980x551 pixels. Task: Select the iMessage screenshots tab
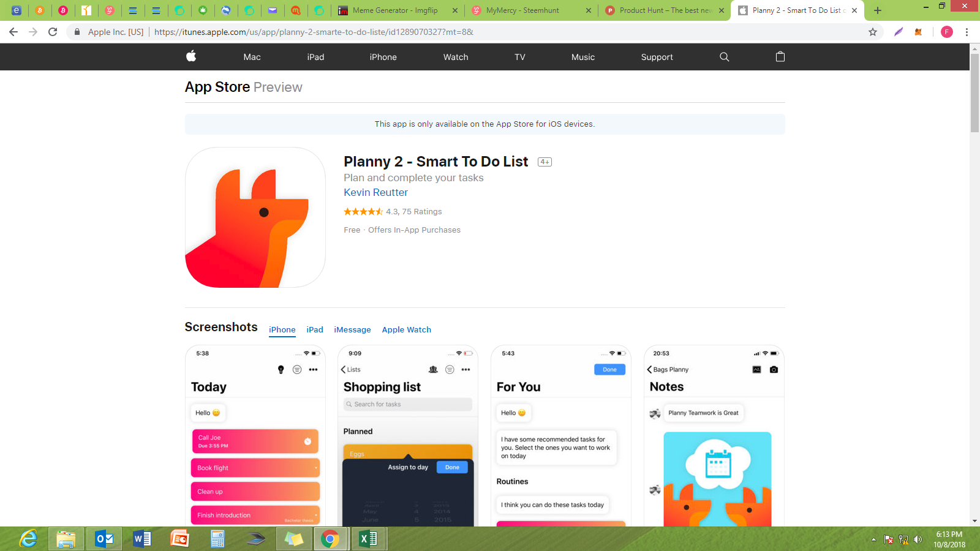[352, 329]
